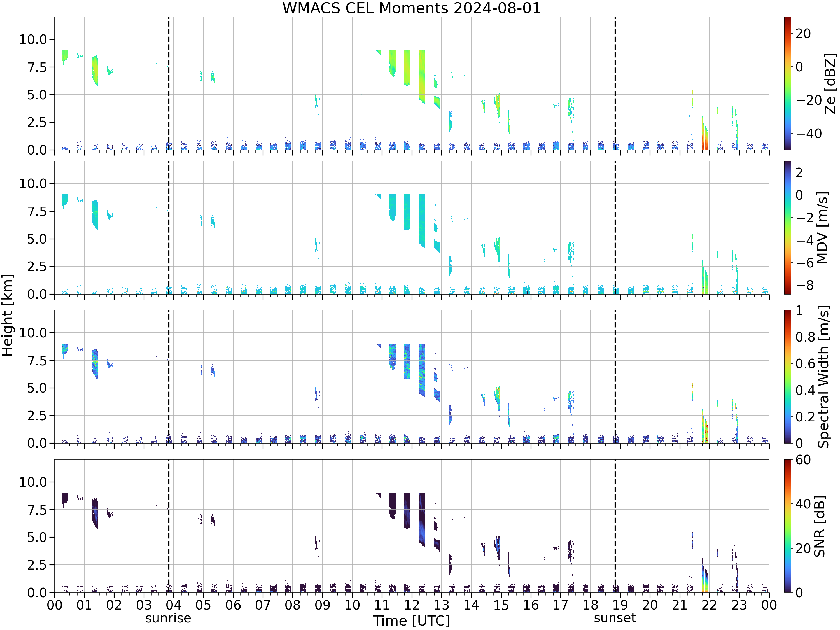This screenshot has width=840, height=630.
Task: Click the Time [UTC] axis label
Action: point(412,620)
